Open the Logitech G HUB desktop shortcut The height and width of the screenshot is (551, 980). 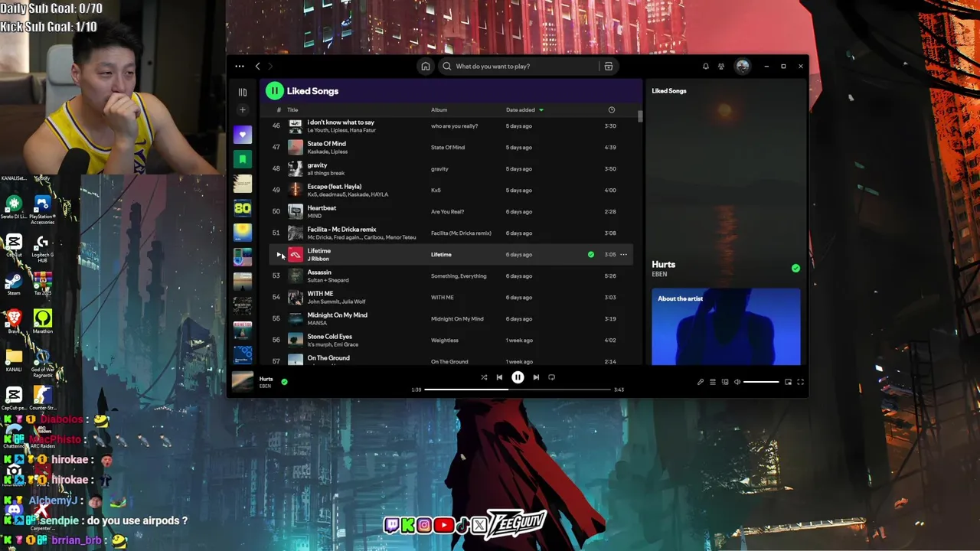coord(43,249)
